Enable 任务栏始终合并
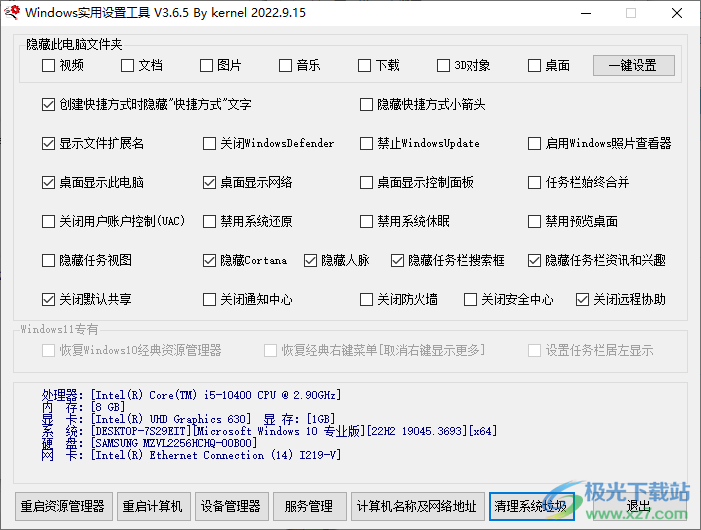701x530 pixels. (x=534, y=182)
